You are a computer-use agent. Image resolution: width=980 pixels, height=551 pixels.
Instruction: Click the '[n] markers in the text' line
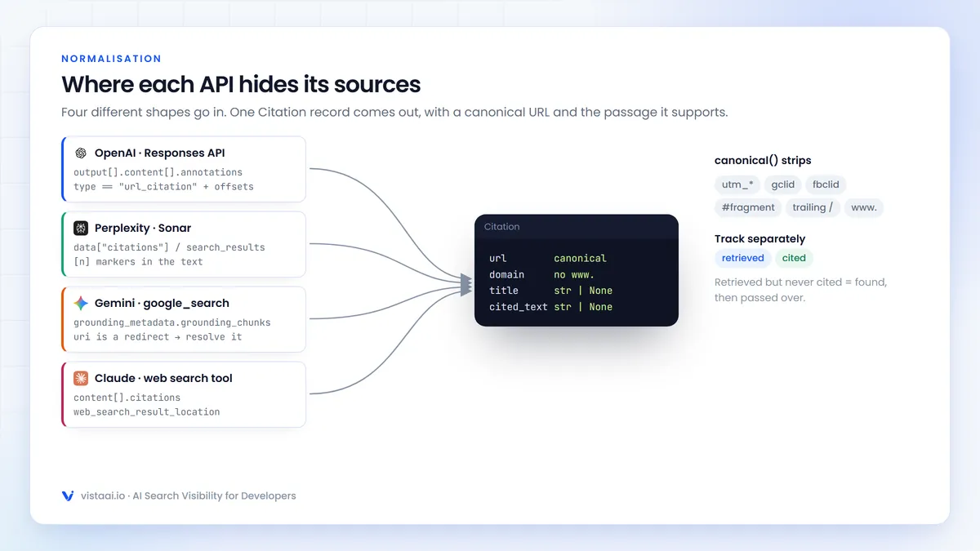click(138, 262)
